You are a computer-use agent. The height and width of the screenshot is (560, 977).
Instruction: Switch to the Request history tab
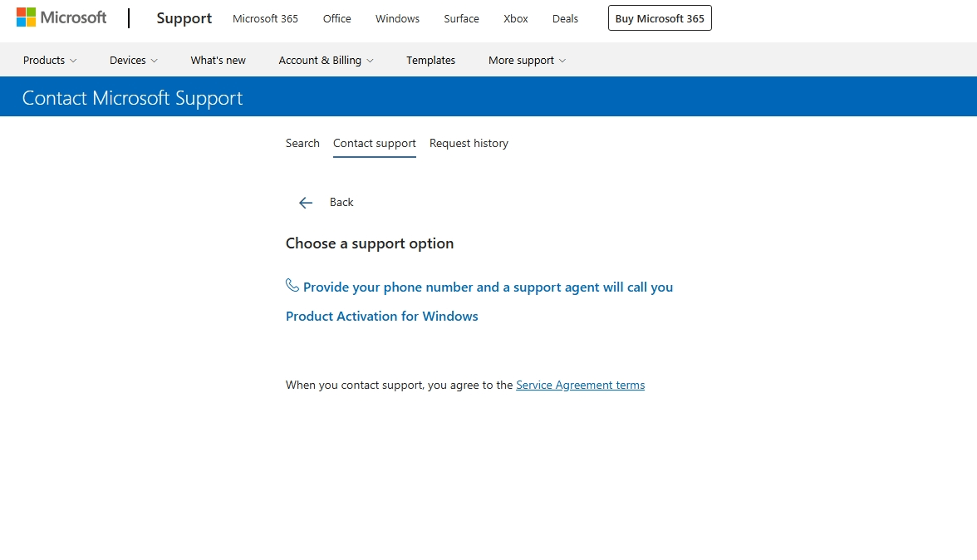469,143
